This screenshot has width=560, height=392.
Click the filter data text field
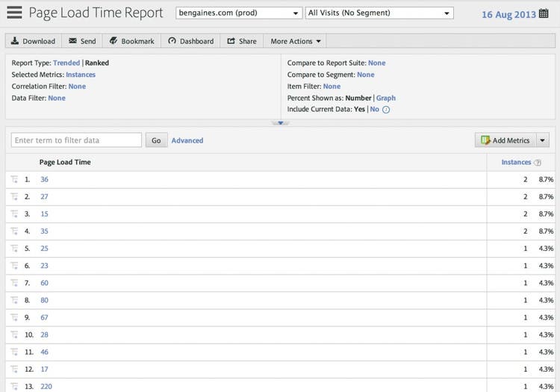point(77,140)
